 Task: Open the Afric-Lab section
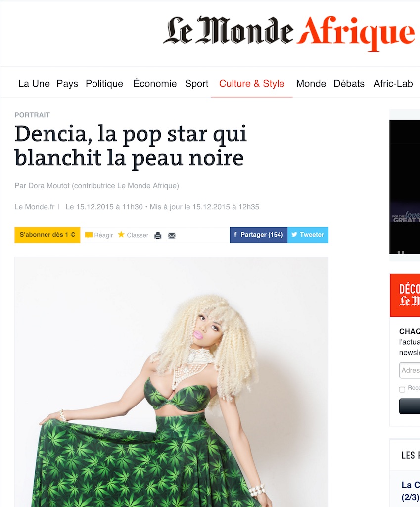393,83
